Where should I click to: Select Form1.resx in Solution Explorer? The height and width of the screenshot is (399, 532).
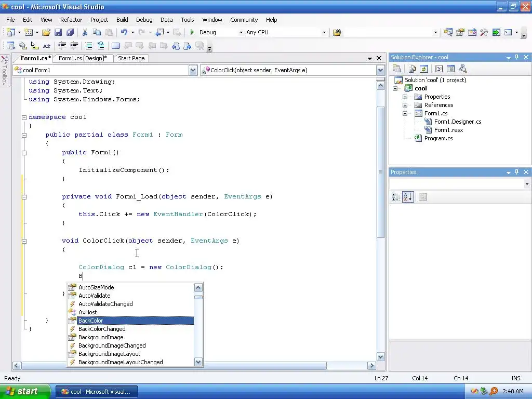click(448, 130)
